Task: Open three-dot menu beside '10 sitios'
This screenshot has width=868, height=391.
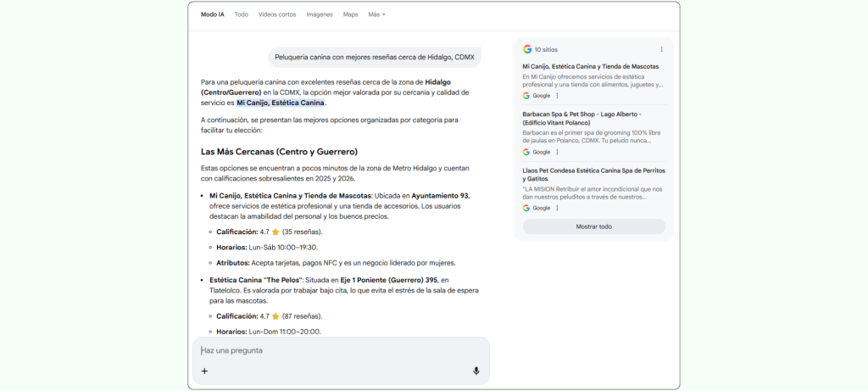Action: coord(662,49)
